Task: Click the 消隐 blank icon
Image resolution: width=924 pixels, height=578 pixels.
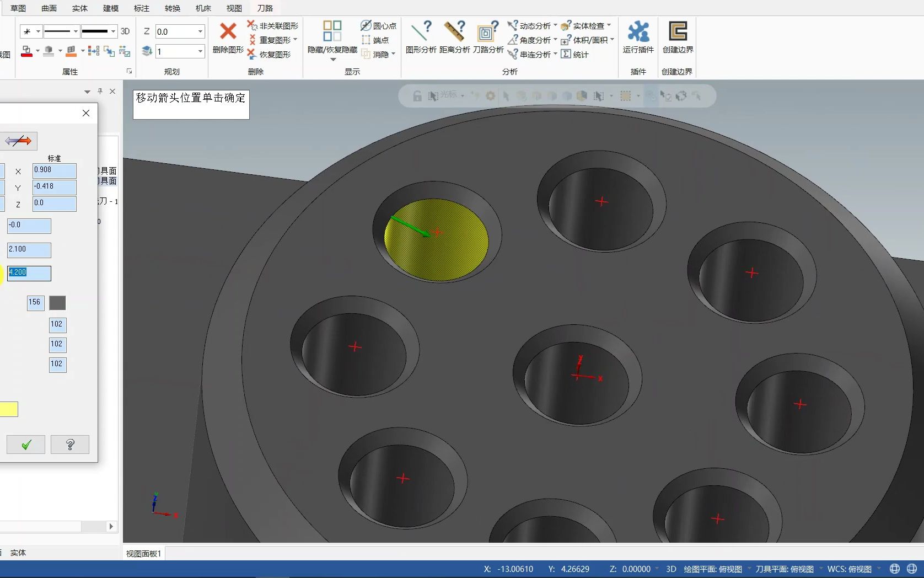Action: pyautogui.click(x=366, y=54)
